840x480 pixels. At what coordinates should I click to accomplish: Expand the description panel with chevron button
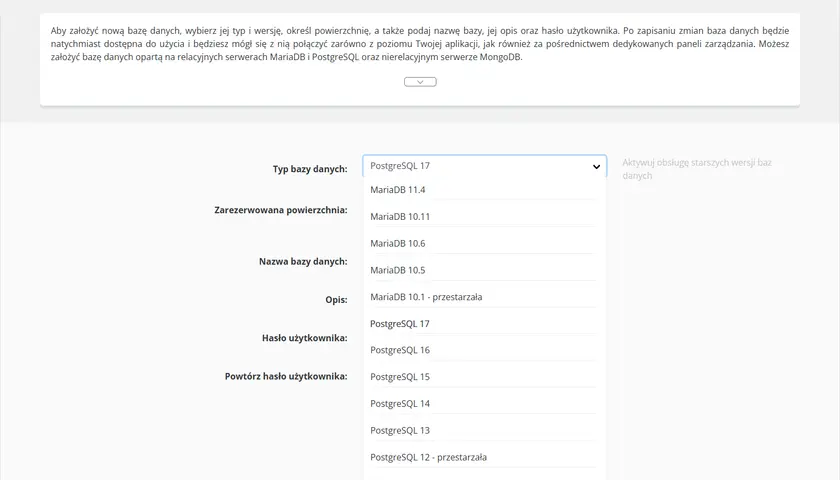pos(420,82)
